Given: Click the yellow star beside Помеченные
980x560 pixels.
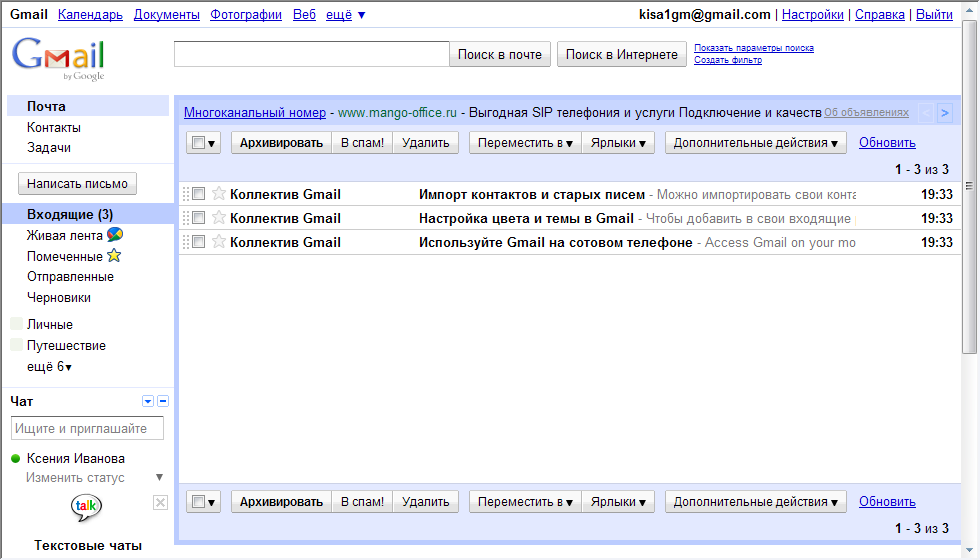Looking at the screenshot, I should point(114,256).
